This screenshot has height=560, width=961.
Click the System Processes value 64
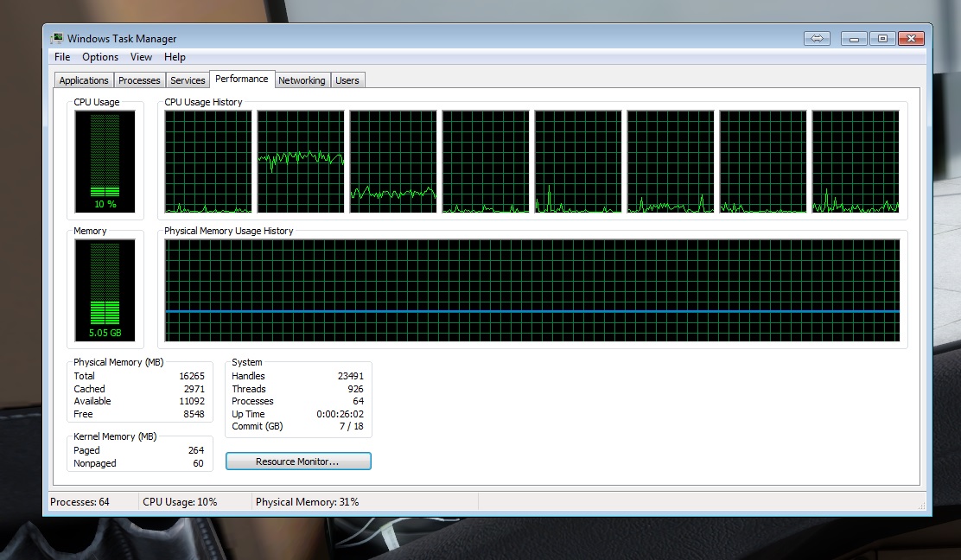[358, 401]
